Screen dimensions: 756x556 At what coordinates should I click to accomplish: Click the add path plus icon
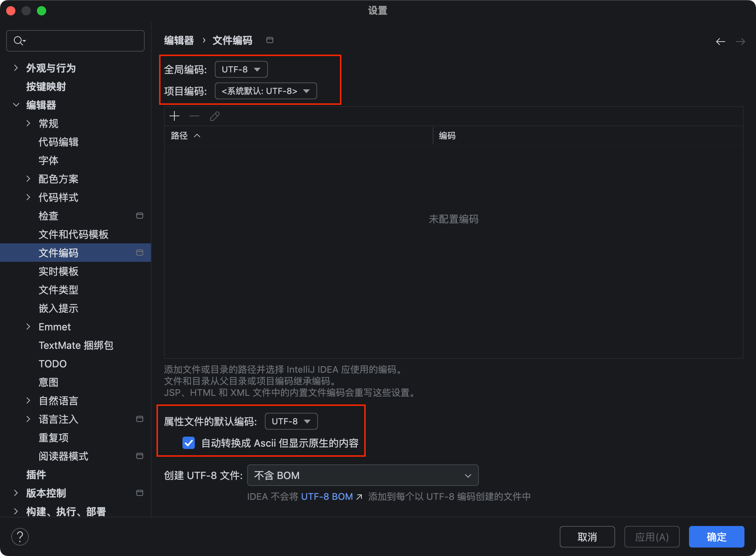click(x=174, y=116)
